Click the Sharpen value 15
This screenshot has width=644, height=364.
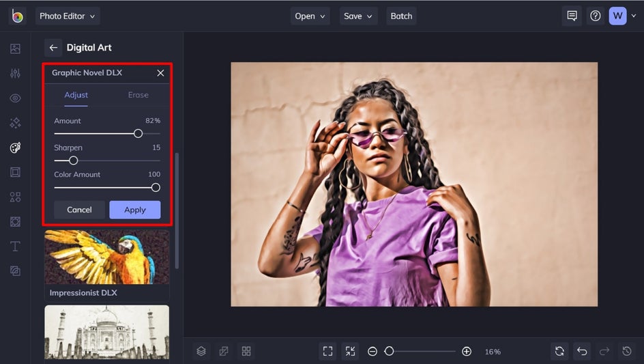coord(156,148)
